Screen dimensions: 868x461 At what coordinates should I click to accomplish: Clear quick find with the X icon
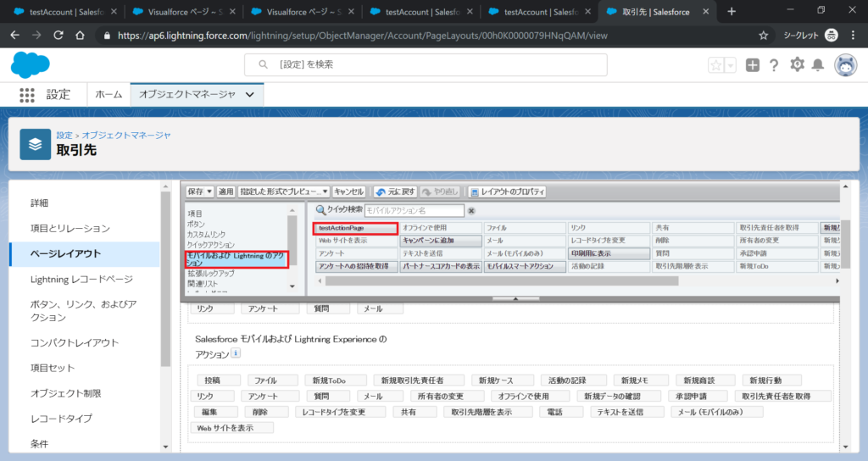[472, 210]
